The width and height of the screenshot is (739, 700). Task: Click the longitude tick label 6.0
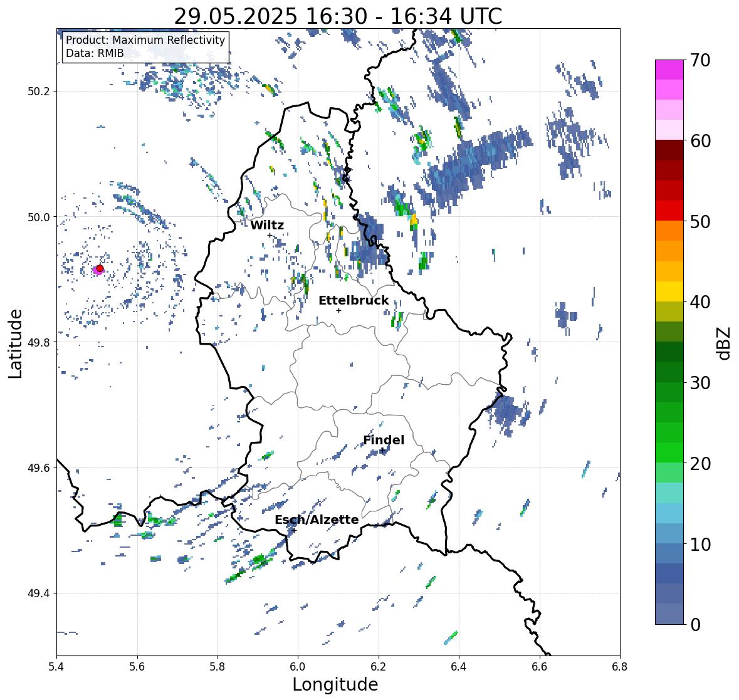pyautogui.click(x=298, y=666)
